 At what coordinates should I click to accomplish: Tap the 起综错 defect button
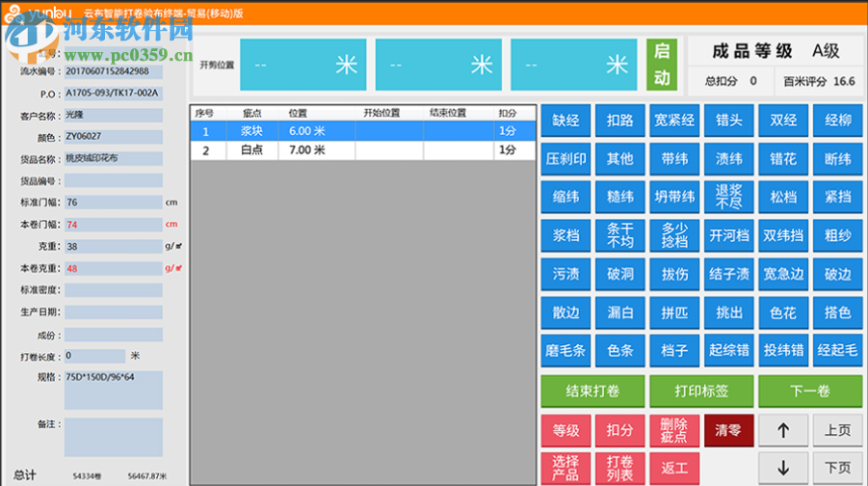(728, 350)
